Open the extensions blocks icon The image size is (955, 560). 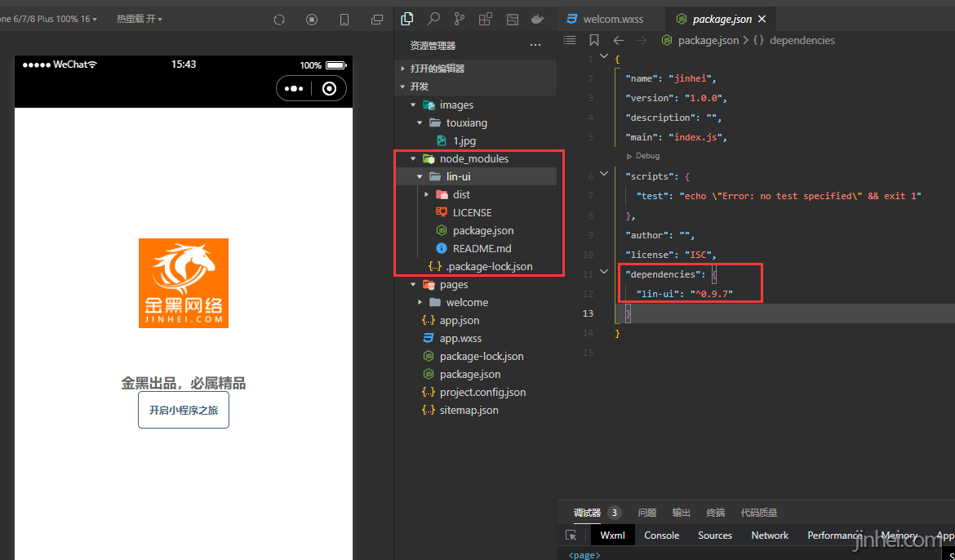486,19
